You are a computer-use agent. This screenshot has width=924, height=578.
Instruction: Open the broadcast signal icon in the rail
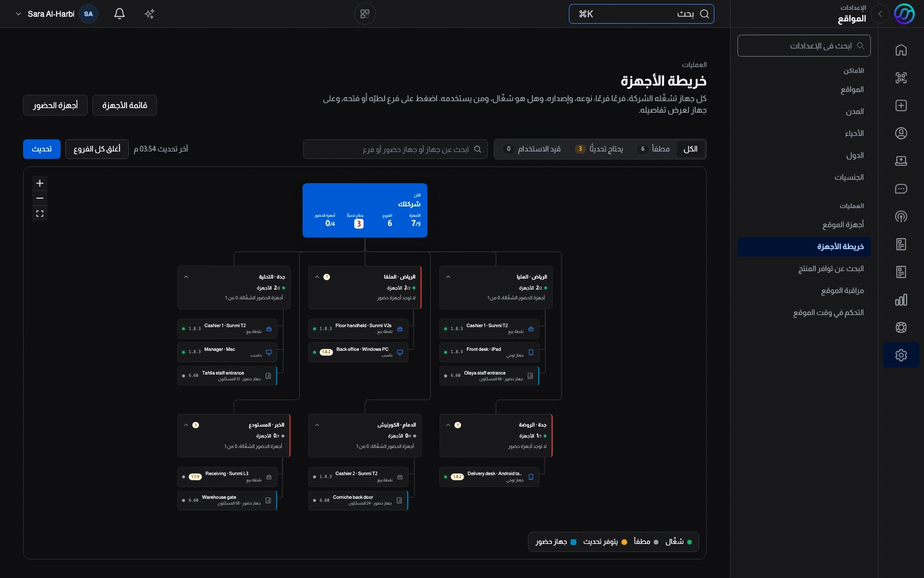pos(901,217)
